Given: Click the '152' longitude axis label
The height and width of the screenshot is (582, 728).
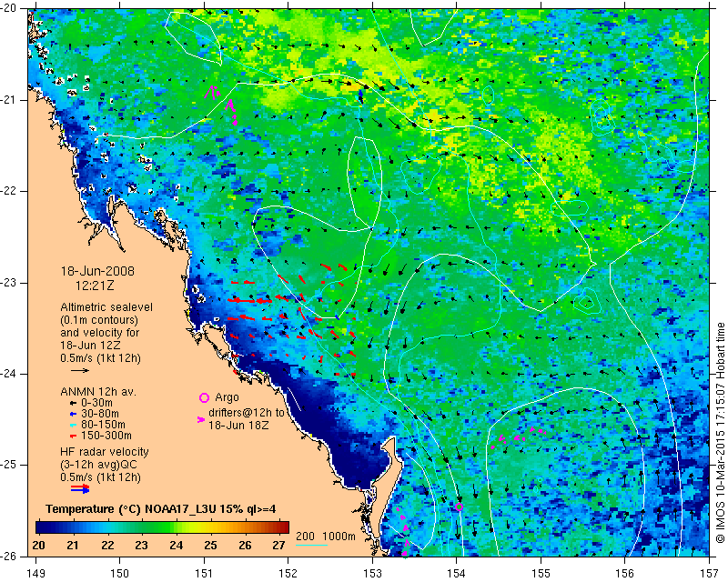Looking at the screenshot, I should (x=288, y=574).
